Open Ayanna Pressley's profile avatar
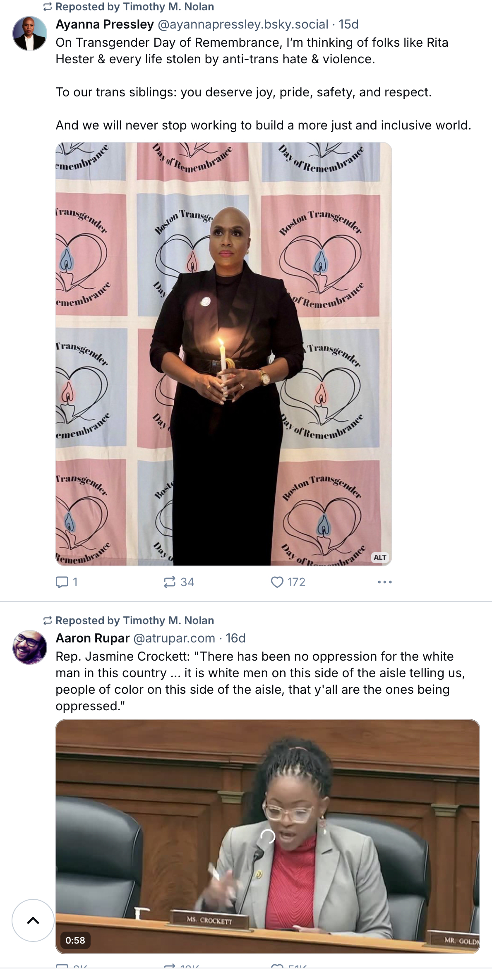The image size is (492, 980). [x=30, y=34]
